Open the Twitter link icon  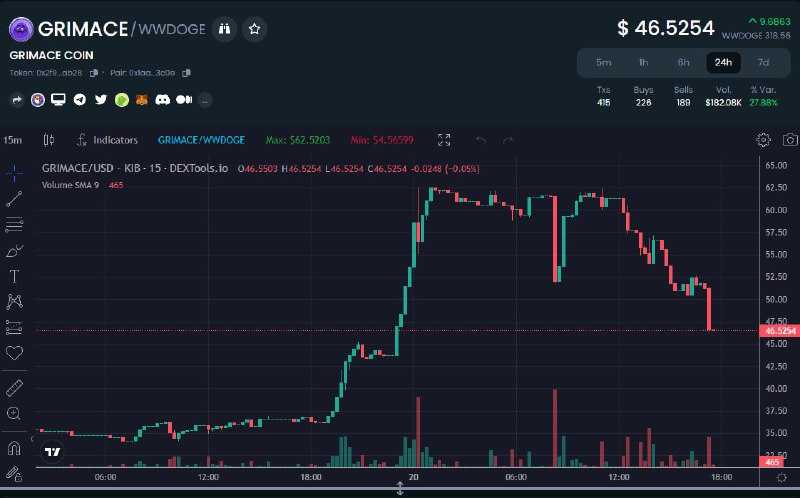101,100
